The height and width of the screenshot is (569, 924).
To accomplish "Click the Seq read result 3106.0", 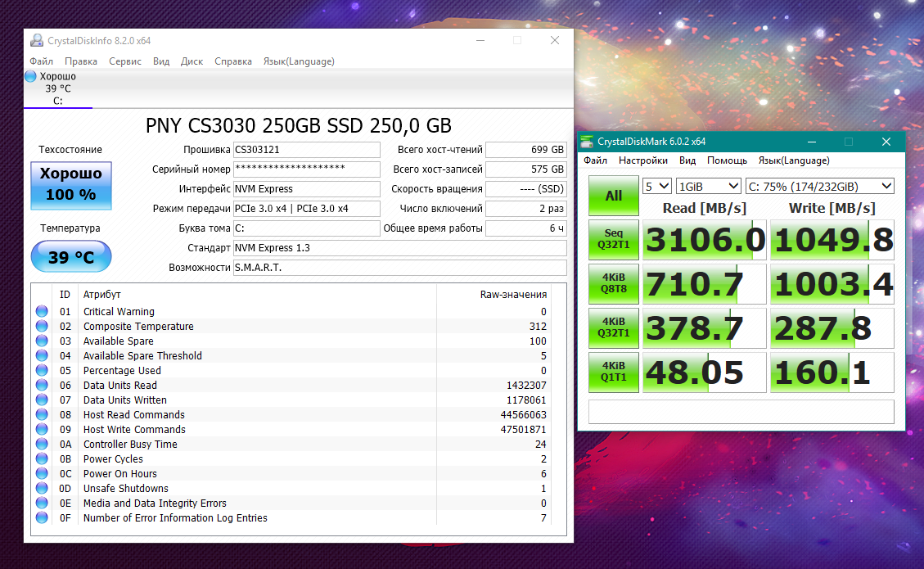I will coord(704,240).
